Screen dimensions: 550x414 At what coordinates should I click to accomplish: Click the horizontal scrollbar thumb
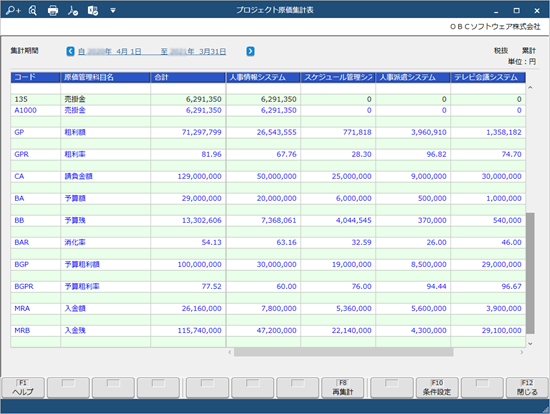(343, 352)
